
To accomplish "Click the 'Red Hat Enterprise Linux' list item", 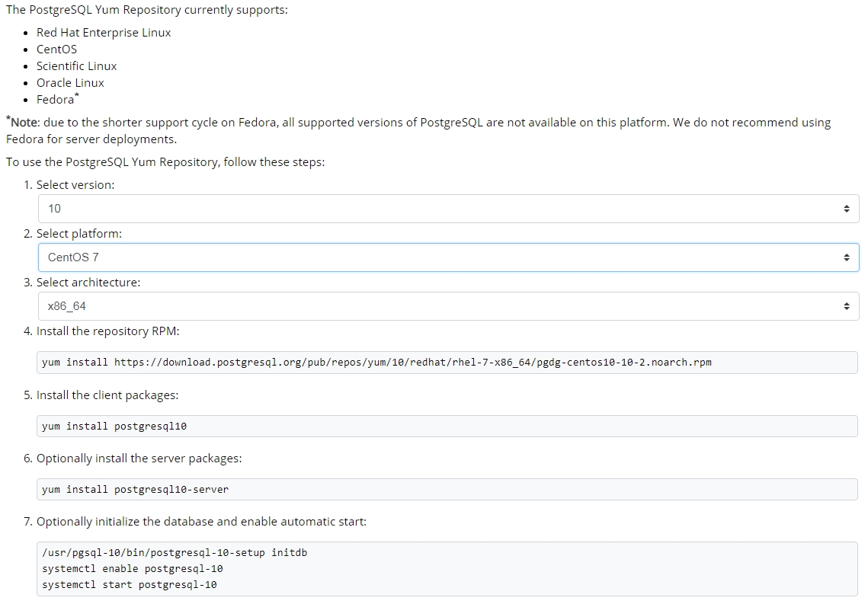I will point(104,33).
